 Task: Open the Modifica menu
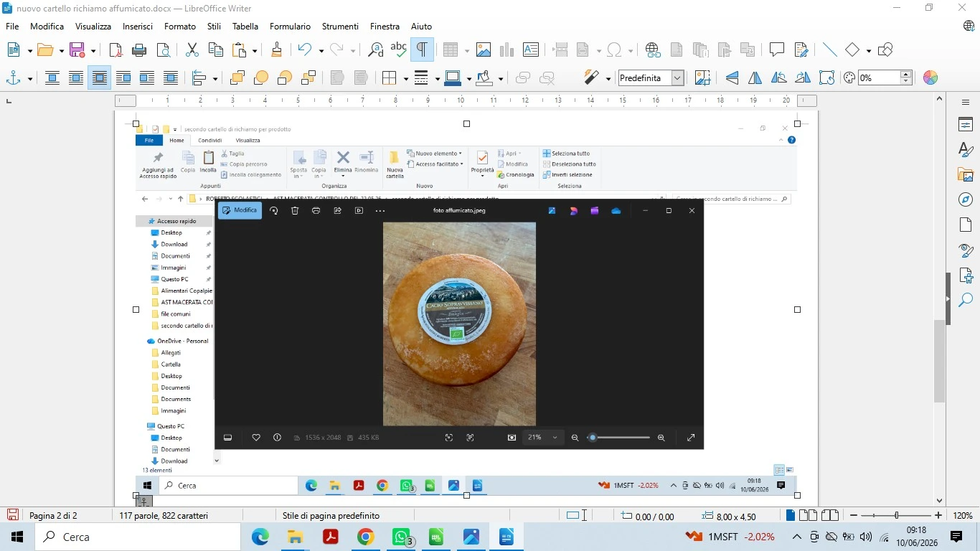pyautogui.click(x=47, y=26)
